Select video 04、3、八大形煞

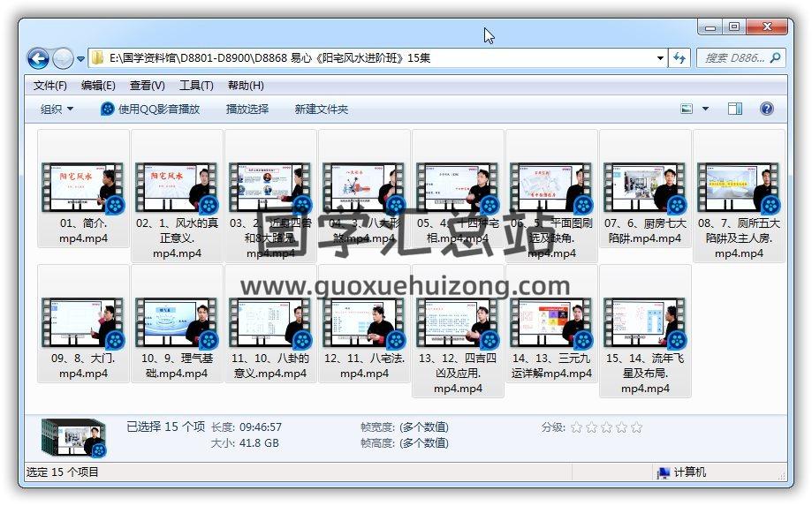[x=365, y=189]
